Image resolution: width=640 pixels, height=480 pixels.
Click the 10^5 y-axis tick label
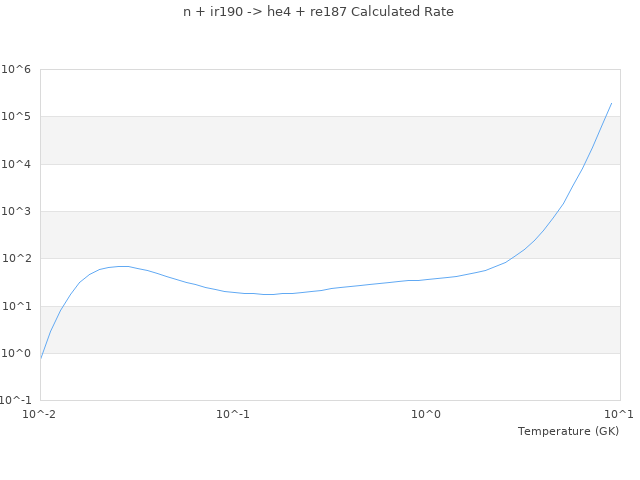(16, 117)
